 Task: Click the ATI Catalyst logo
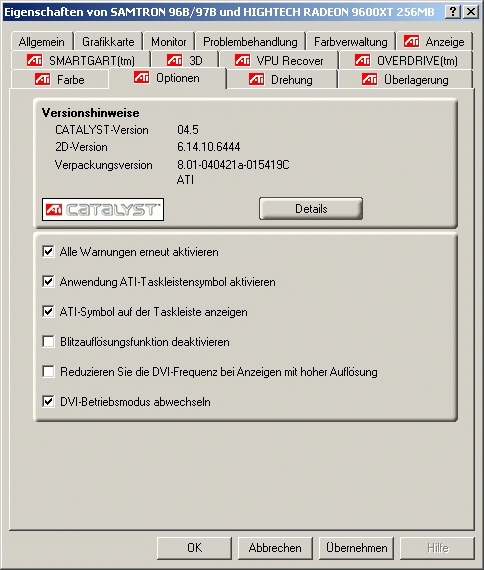[x=103, y=209]
